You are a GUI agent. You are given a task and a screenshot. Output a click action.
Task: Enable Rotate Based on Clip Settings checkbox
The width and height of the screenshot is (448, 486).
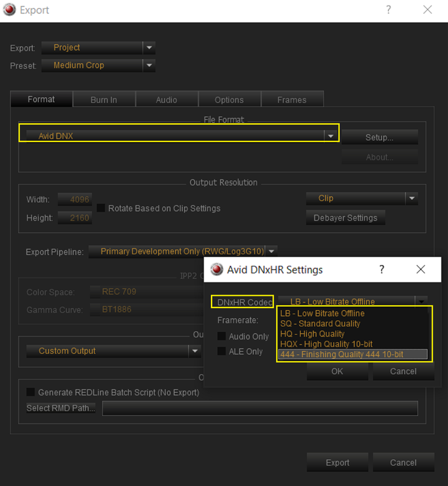tap(101, 208)
